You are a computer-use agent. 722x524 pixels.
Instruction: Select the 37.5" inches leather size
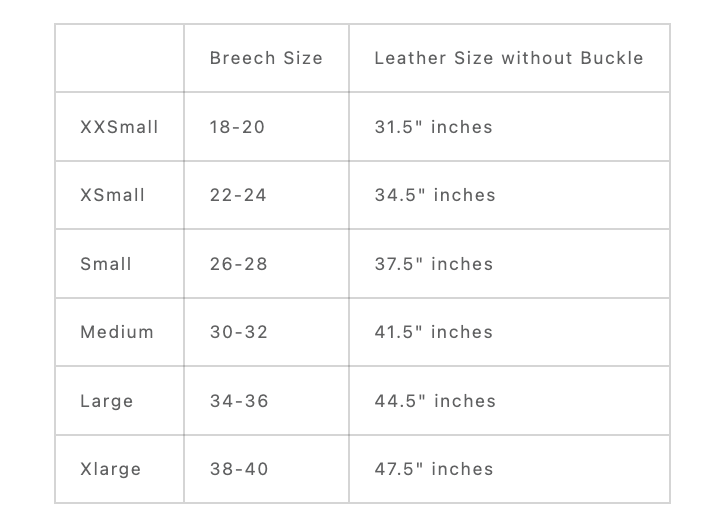coord(434,264)
